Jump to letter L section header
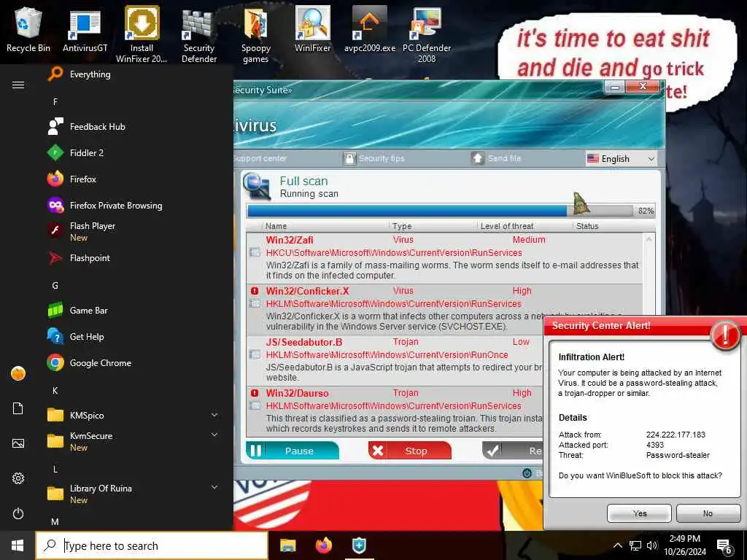 (55, 469)
